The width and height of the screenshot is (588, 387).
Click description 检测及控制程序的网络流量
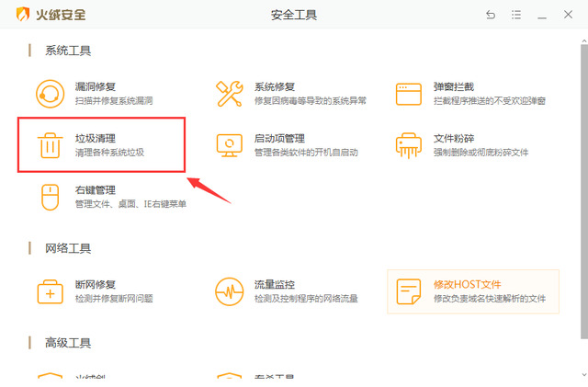coord(306,299)
